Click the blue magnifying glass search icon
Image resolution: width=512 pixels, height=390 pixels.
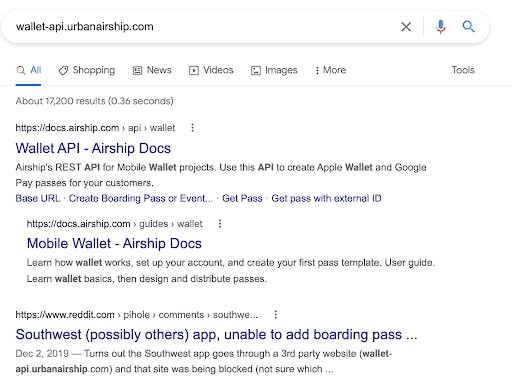coord(468,26)
